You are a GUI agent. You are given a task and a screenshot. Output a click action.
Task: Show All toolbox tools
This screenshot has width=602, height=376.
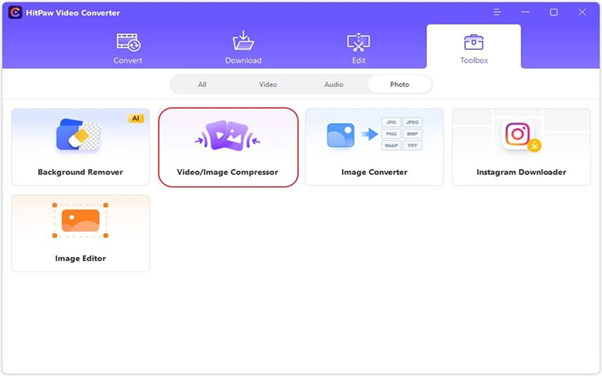(202, 84)
